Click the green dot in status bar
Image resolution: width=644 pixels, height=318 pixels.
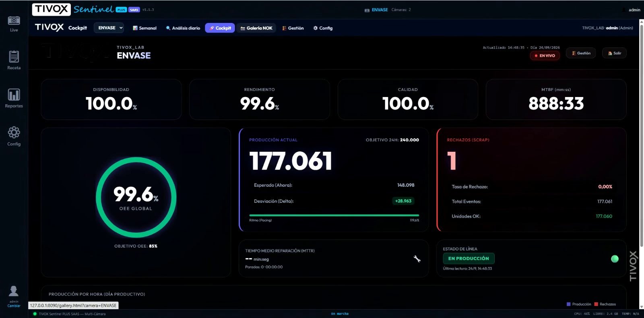pyautogui.click(x=35, y=314)
